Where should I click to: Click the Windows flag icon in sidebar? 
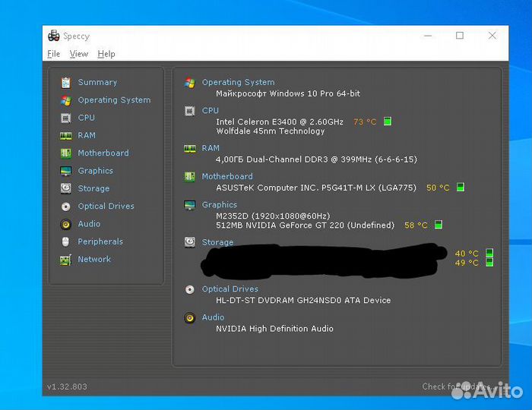click(66, 100)
